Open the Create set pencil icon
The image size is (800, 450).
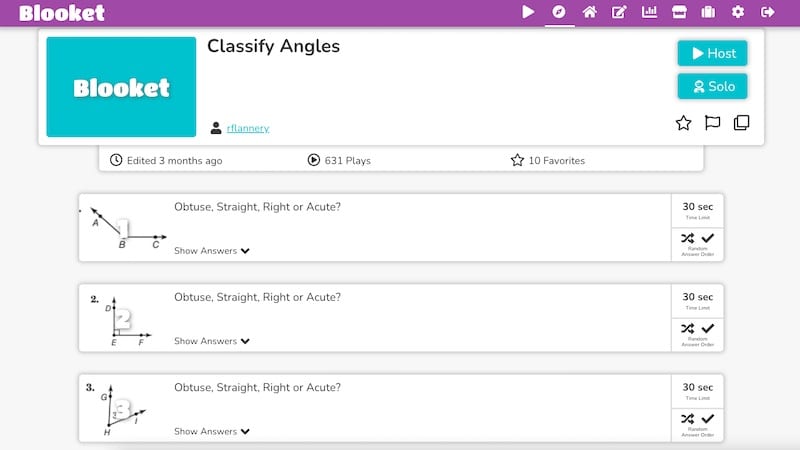[x=619, y=12]
